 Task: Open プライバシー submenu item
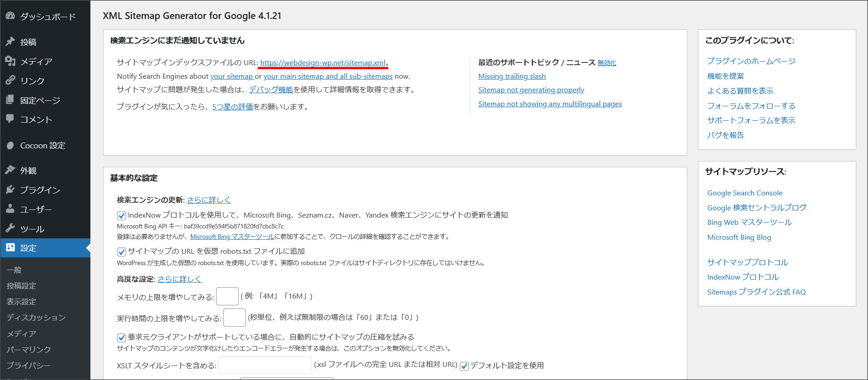[x=28, y=365]
